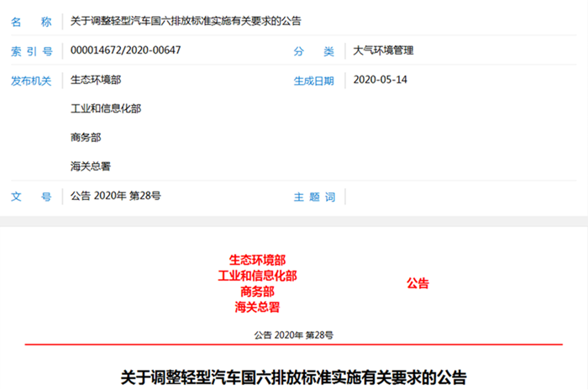Image resolution: width=588 pixels, height=390 pixels.
Task: Select document number text beside 文号
Action: (x=116, y=197)
